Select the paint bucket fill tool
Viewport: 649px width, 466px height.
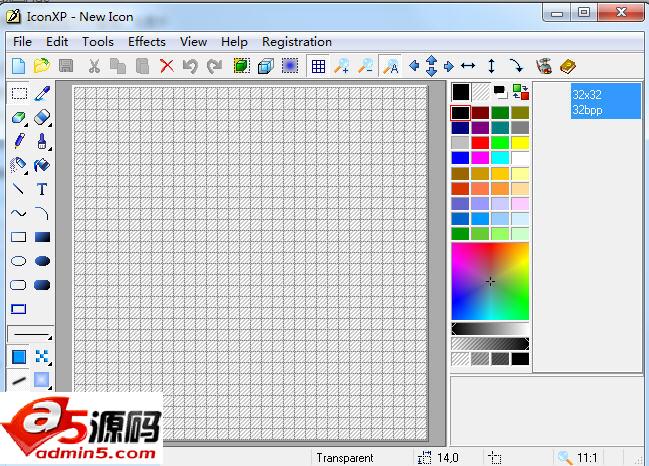pyautogui.click(x=42, y=165)
